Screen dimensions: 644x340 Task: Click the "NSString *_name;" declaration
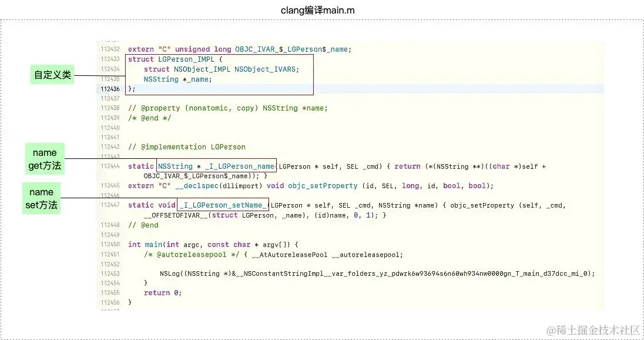coord(178,79)
